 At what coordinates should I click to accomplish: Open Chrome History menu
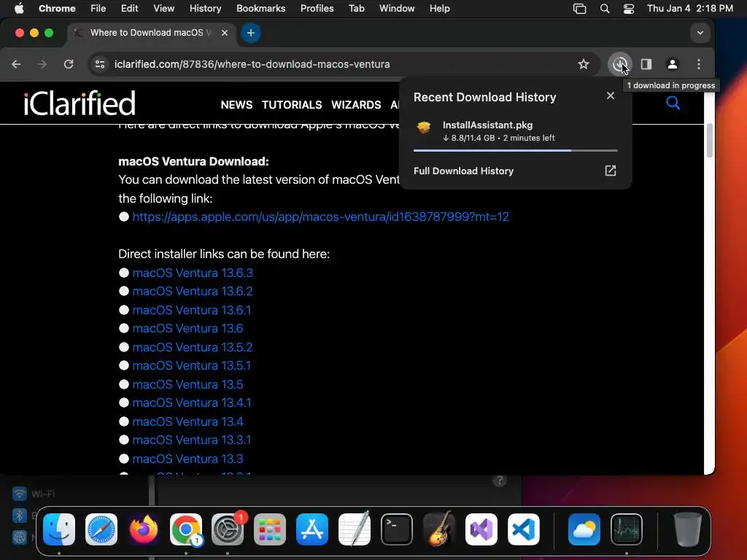(x=205, y=8)
